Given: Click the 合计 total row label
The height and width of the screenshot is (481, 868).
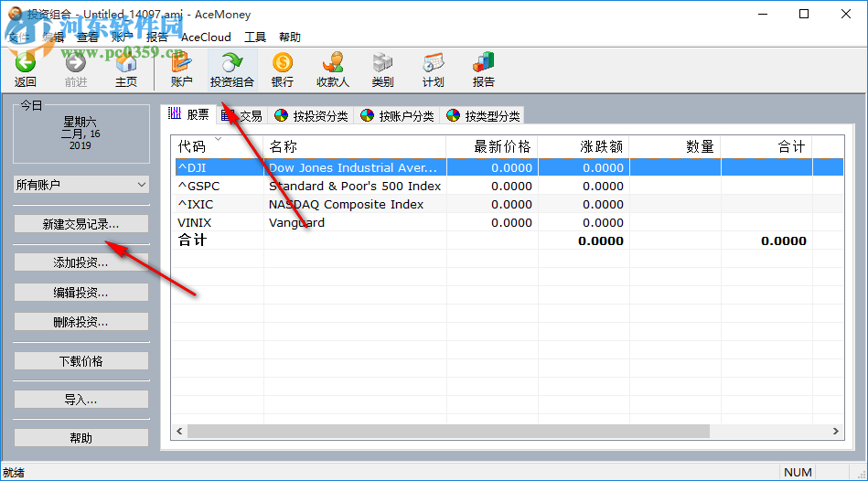Looking at the screenshot, I should point(192,240).
